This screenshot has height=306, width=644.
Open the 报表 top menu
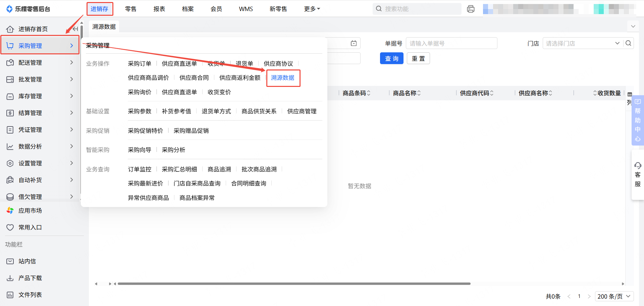click(159, 9)
